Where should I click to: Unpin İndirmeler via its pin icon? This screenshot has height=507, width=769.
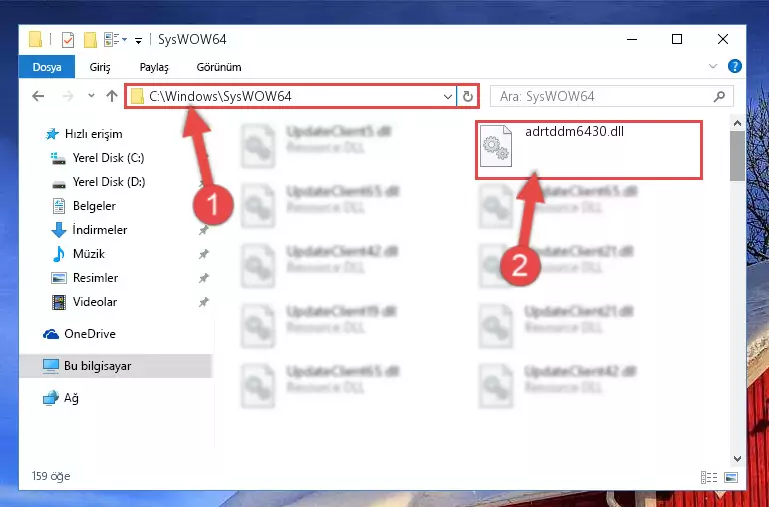(x=203, y=230)
